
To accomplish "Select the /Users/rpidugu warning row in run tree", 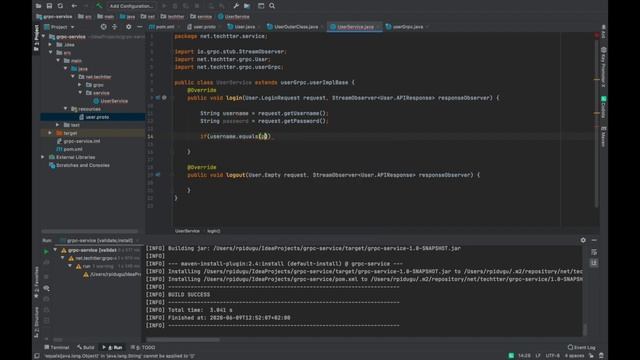I will (x=112, y=274).
